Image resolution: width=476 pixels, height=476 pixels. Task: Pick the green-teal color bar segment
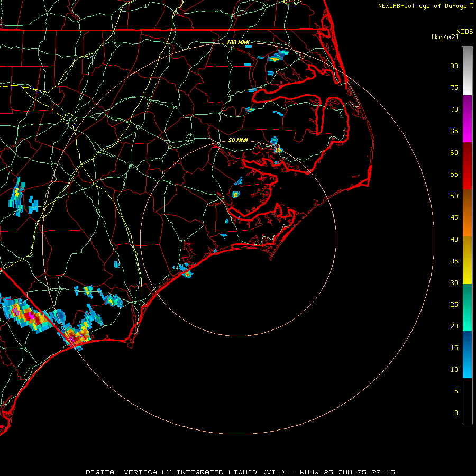coord(467,307)
